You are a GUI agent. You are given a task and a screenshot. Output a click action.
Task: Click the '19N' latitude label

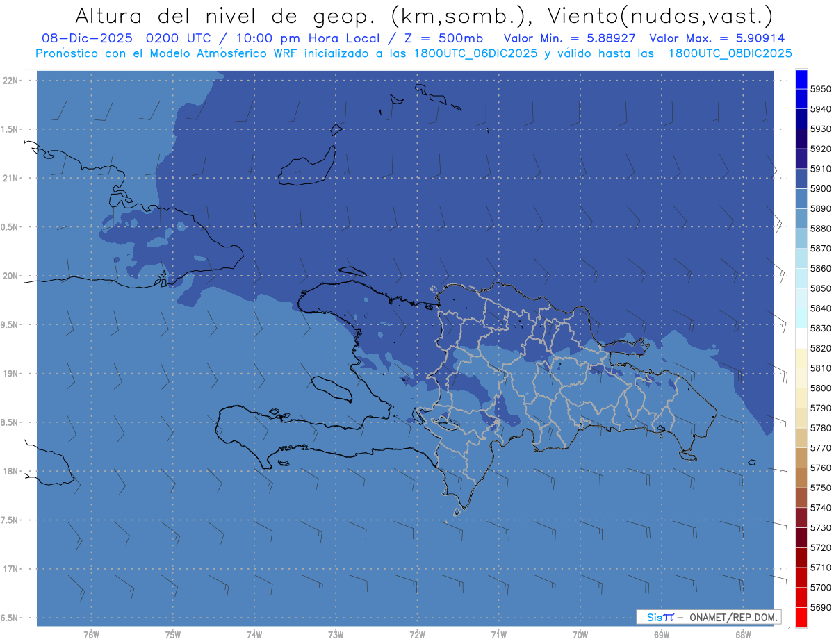pos(11,373)
